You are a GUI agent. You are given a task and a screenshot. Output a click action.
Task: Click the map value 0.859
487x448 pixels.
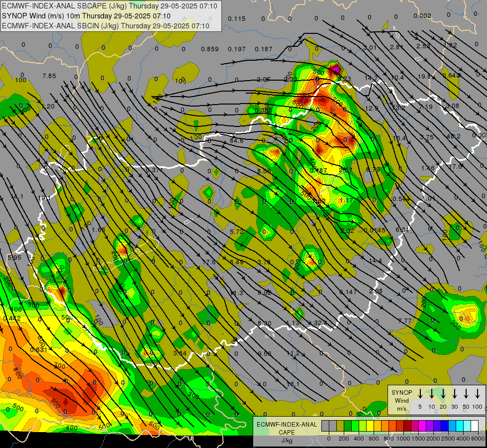pyautogui.click(x=209, y=49)
